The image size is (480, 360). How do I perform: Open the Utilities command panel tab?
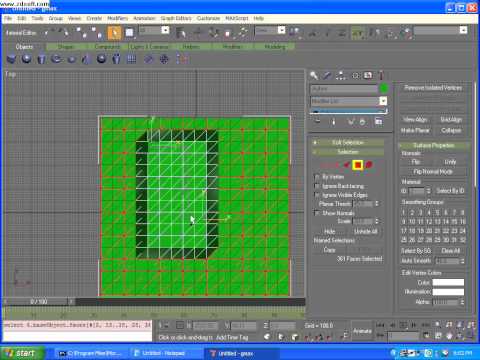381,76
